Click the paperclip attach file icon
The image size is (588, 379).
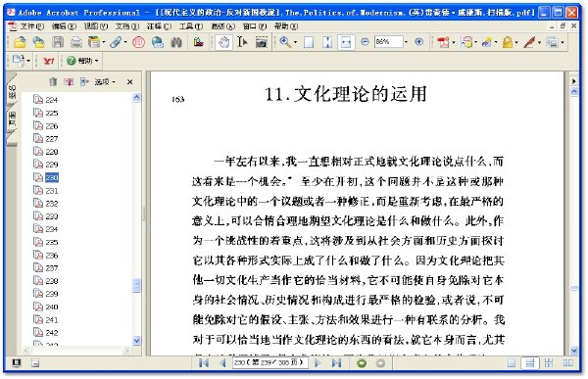[x=116, y=42]
